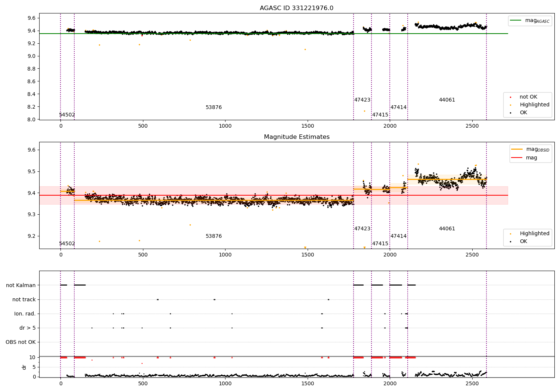Click the 'not track' axis label
The image size is (560, 392).
pos(24,299)
